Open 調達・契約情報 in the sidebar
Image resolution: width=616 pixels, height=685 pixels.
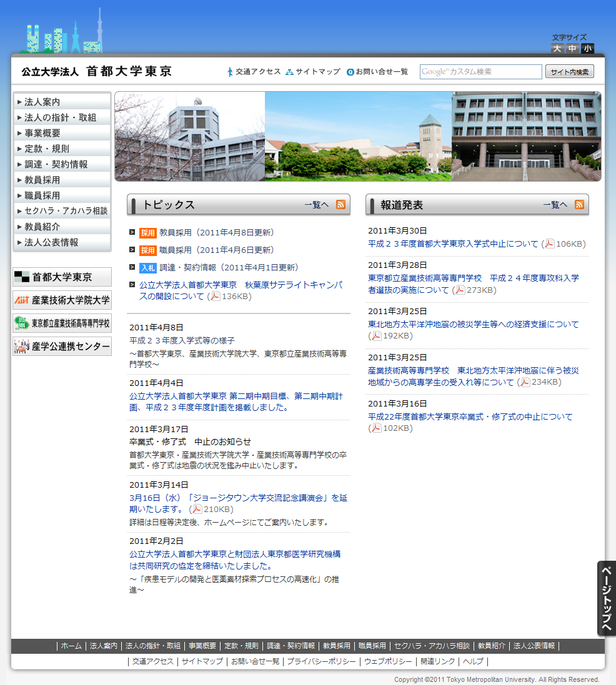(x=62, y=164)
